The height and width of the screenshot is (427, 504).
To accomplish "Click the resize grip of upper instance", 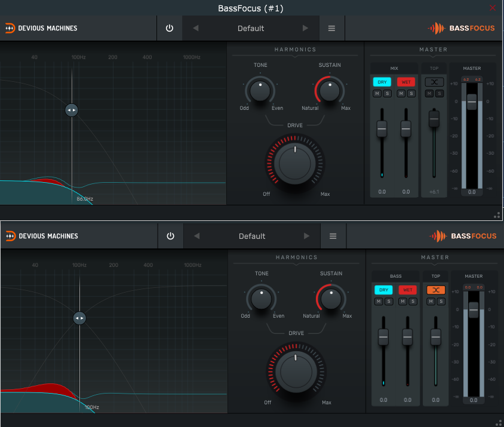I will pos(497,215).
